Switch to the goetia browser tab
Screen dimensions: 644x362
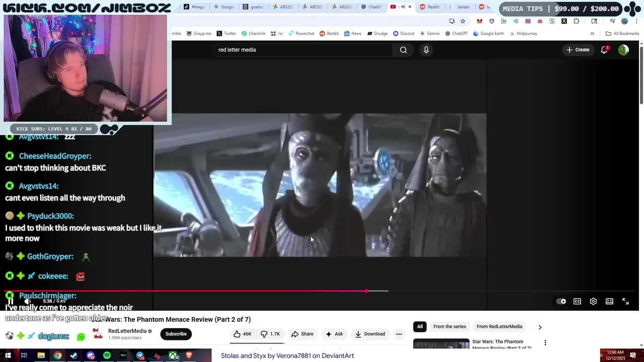pos(253,7)
